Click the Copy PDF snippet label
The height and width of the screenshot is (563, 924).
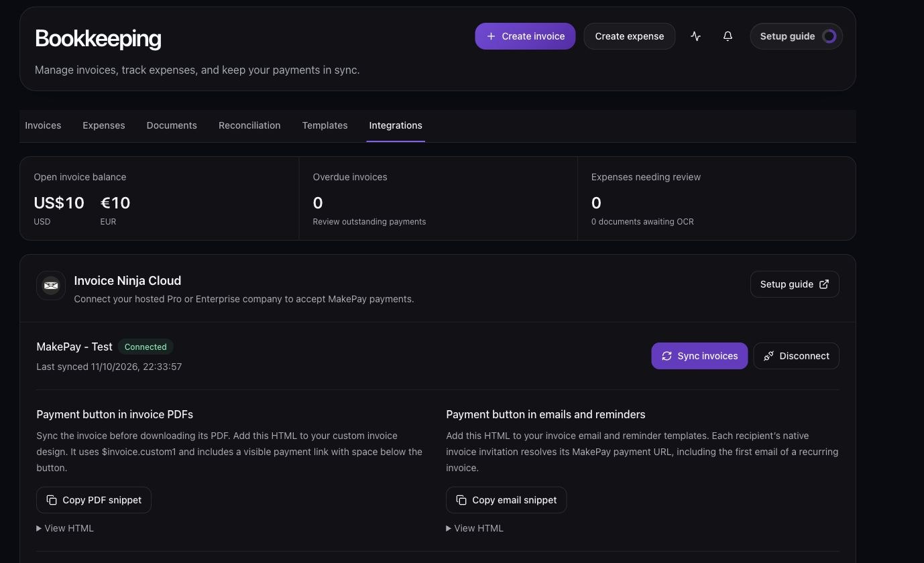click(x=102, y=500)
